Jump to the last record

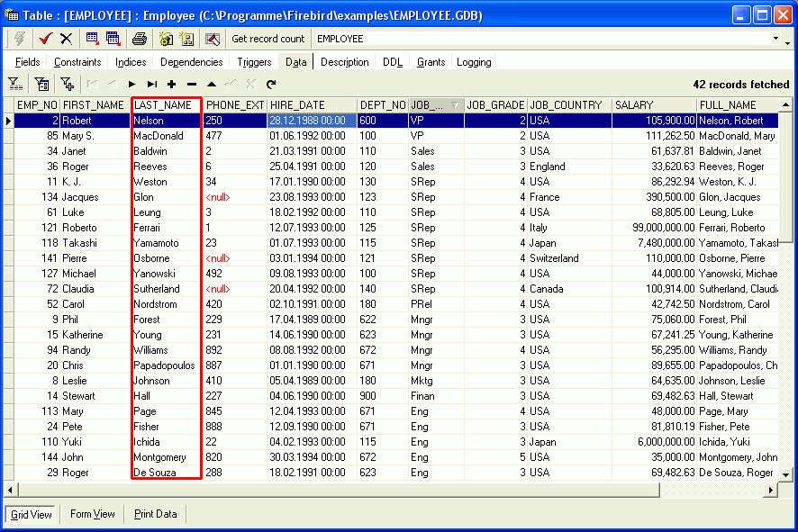tap(151, 85)
